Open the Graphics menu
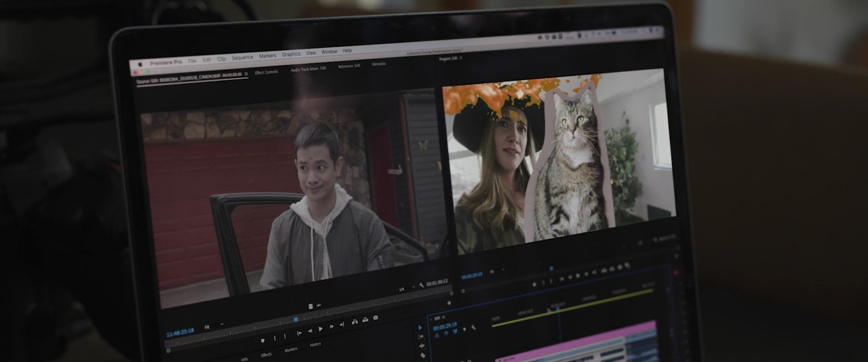This screenshot has width=868, height=362. [292, 54]
